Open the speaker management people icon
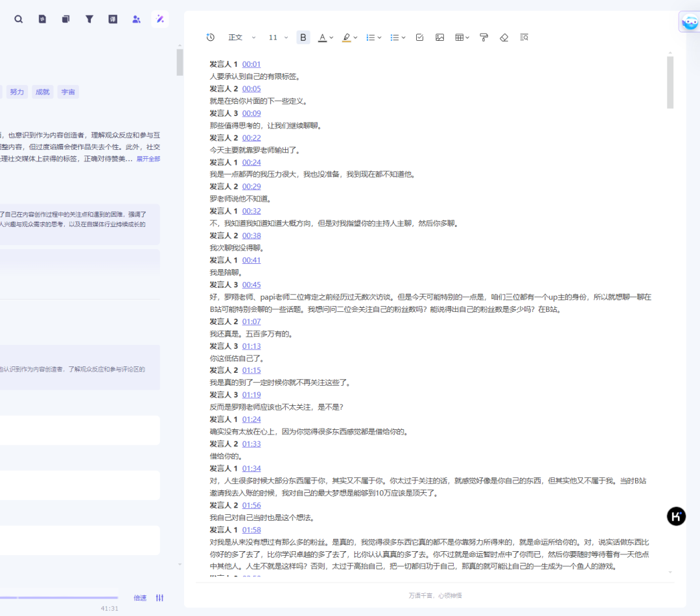Viewport: 700px width, 616px height. [x=136, y=19]
